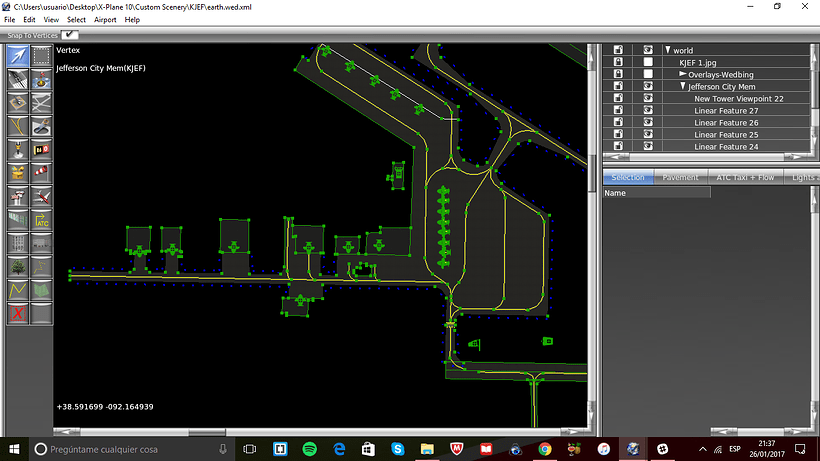Open the Help menu
The height and width of the screenshot is (461, 820).
132,20
